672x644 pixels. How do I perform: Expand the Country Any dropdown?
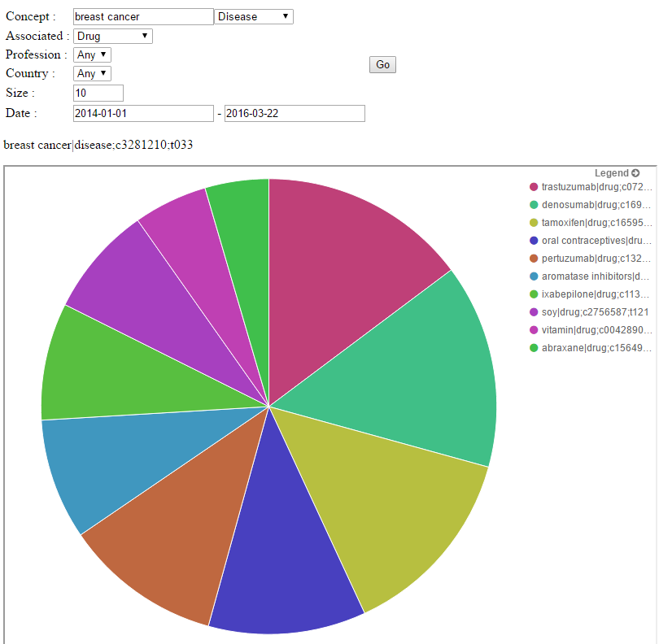coord(92,73)
